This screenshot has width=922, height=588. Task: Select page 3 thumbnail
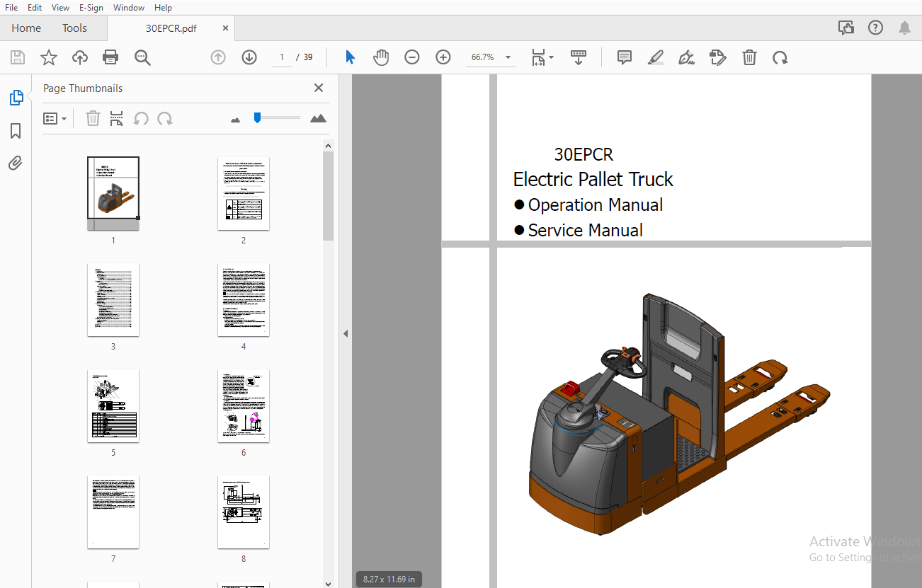click(113, 299)
